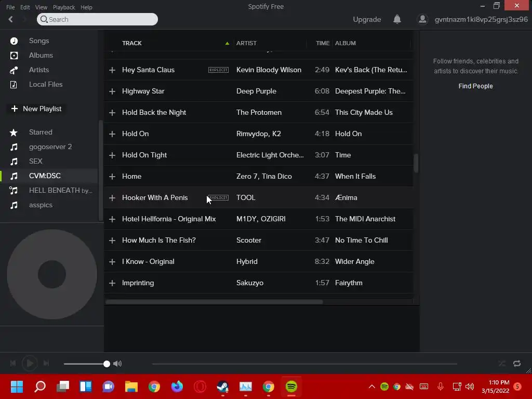Open Firefox from the Windows taskbar
The width and height of the screenshot is (532, 399).
point(177,387)
